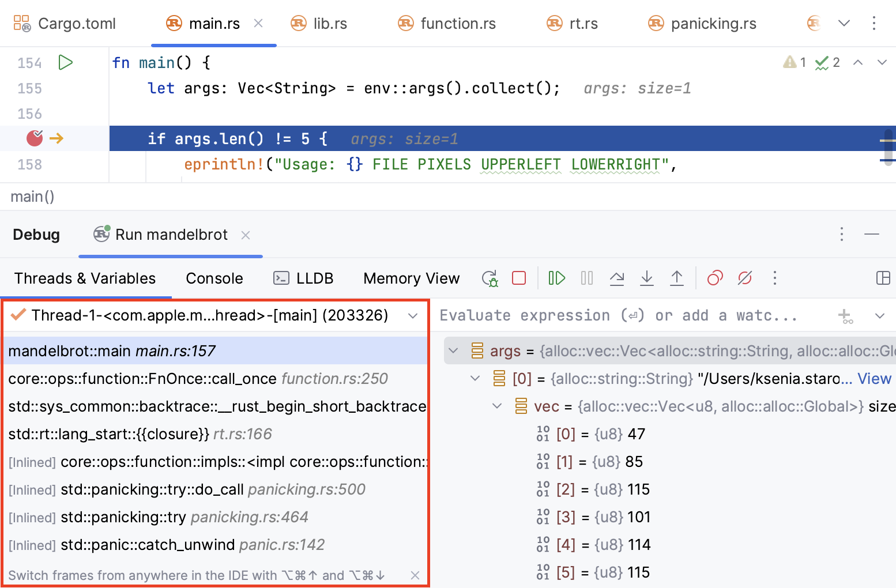
Task: Stop the debug session
Action: pyautogui.click(x=519, y=278)
